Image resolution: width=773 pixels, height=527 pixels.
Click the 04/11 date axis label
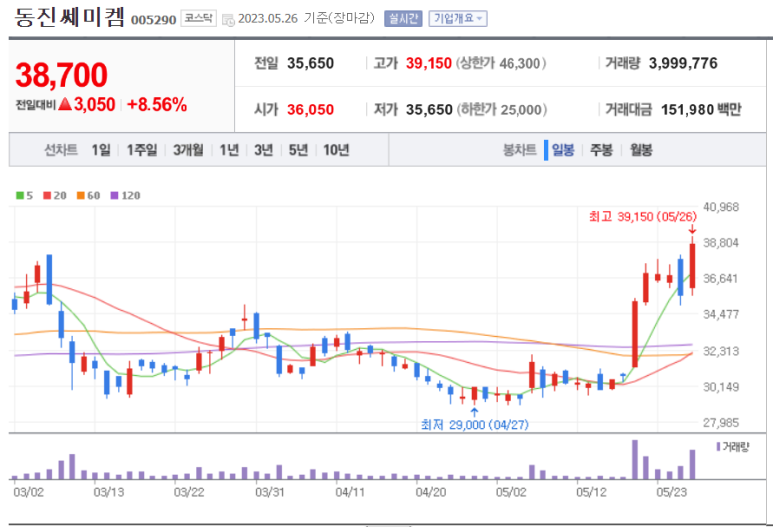point(350,492)
